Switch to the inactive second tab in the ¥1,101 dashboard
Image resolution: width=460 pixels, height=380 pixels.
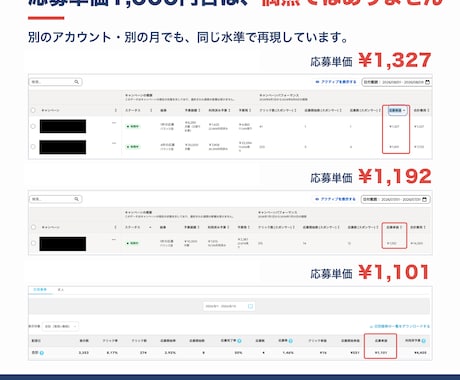pyautogui.click(x=61, y=290)
